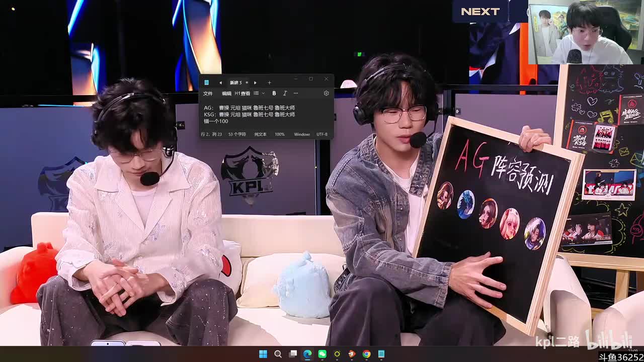Click the Notepad app icon in title bar

(206, 82)
